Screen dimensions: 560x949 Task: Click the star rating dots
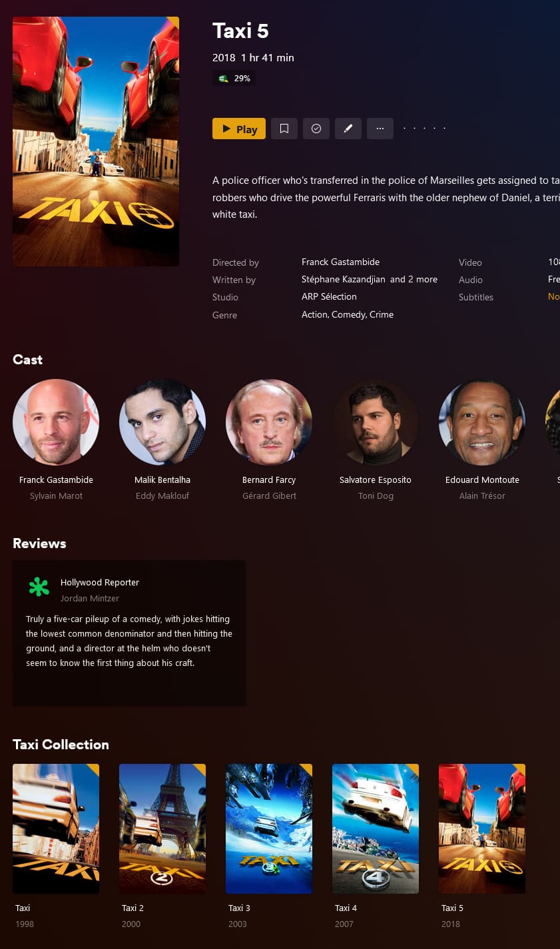pos(425,129)
